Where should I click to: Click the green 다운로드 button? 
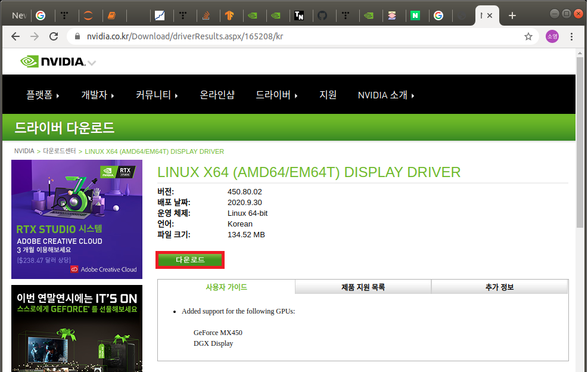coord(190,260)
